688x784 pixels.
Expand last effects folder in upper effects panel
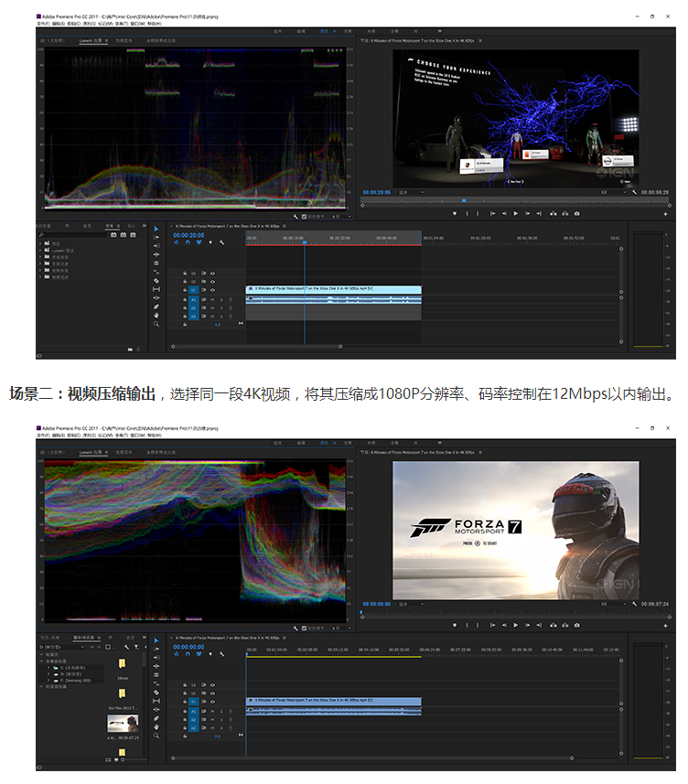(40, 276)
